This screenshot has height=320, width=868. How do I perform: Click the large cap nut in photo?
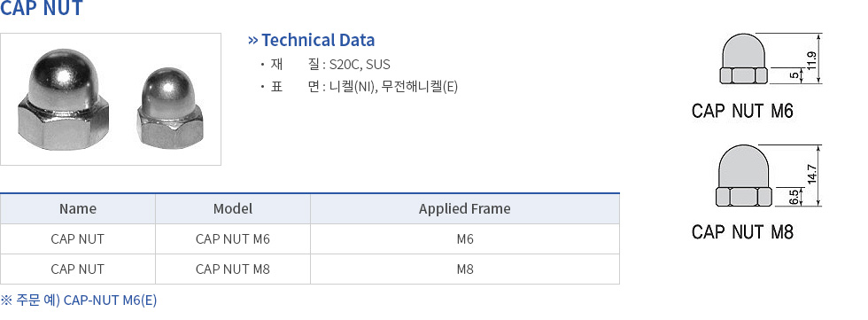[x=63, y=99]
